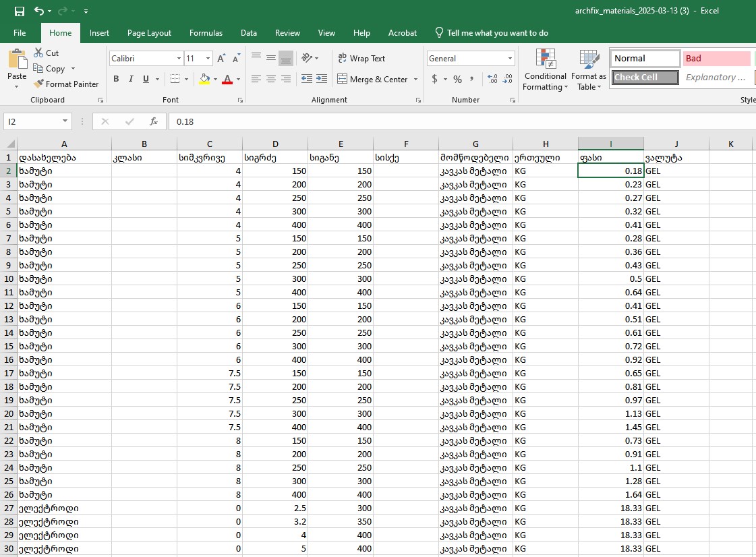Apply the Check Cell style
756x557 pixels.
click(x=645, y=77)
